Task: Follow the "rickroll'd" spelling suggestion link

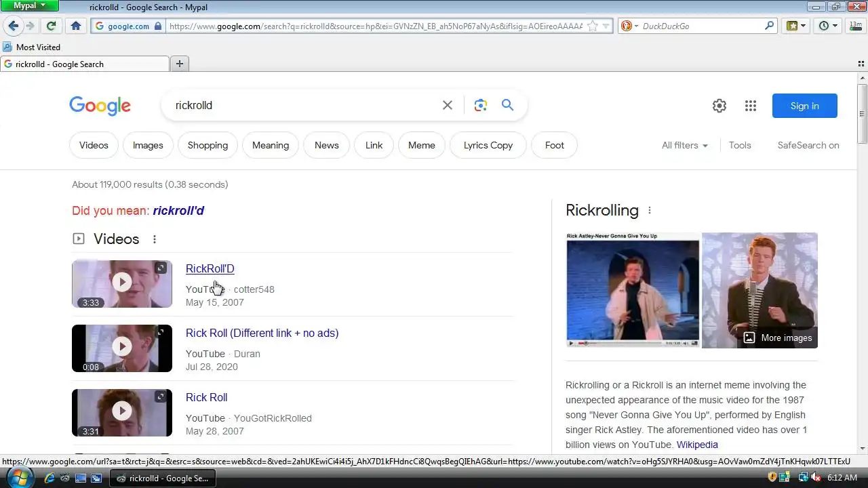Action: click(x=178, y=210)
